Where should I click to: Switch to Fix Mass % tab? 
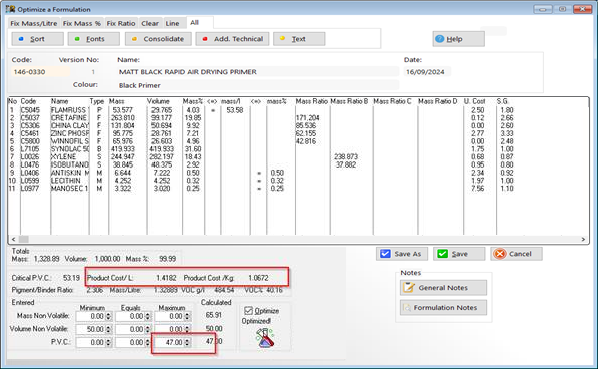pyautogui.click(x=82, y=23)
